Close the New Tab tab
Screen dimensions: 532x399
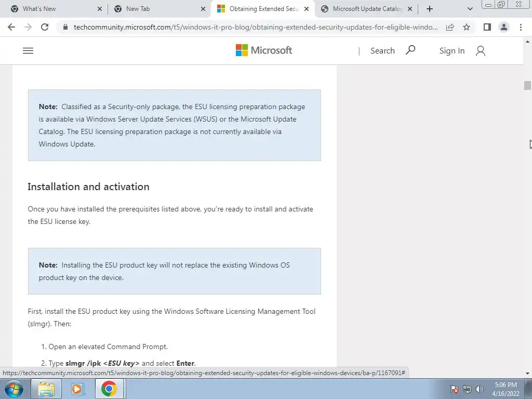coord(203,9)
